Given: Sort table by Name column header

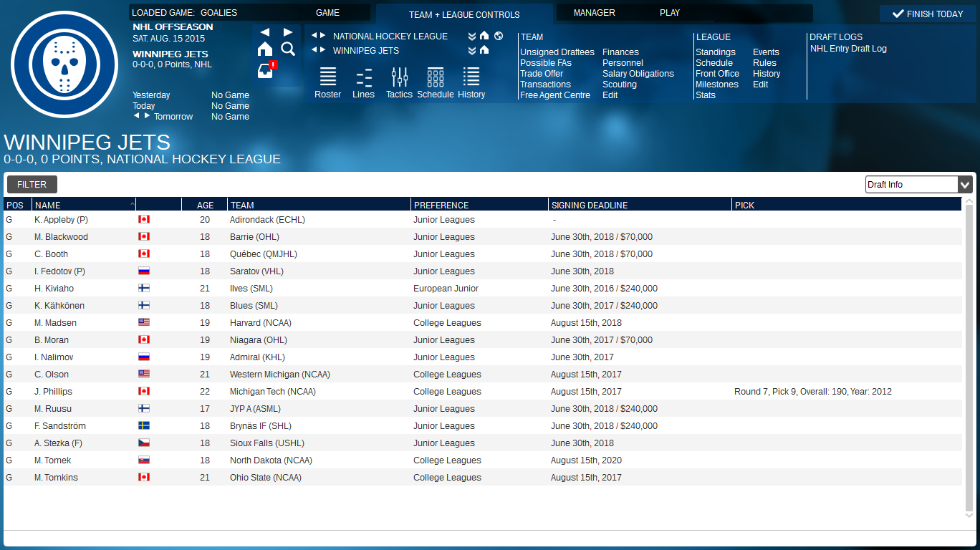Looking at the screenshot, I should [x=85, y=205].
